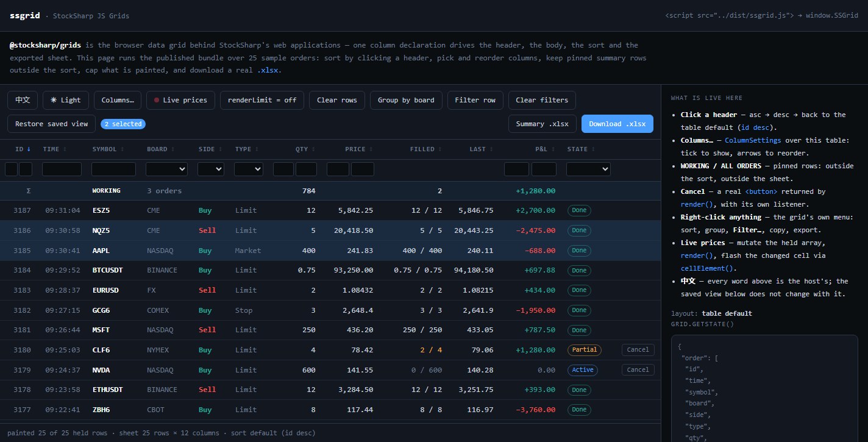
Task: Sort by the QTY column header
Action: click(x=305, y=149)
